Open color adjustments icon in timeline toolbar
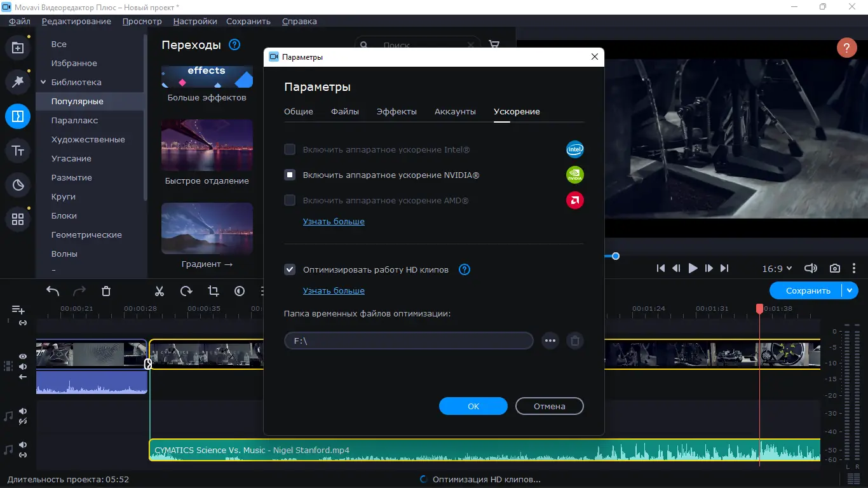Screen dimensions: 868x488 pyautogui.click(x=240, y=291)
